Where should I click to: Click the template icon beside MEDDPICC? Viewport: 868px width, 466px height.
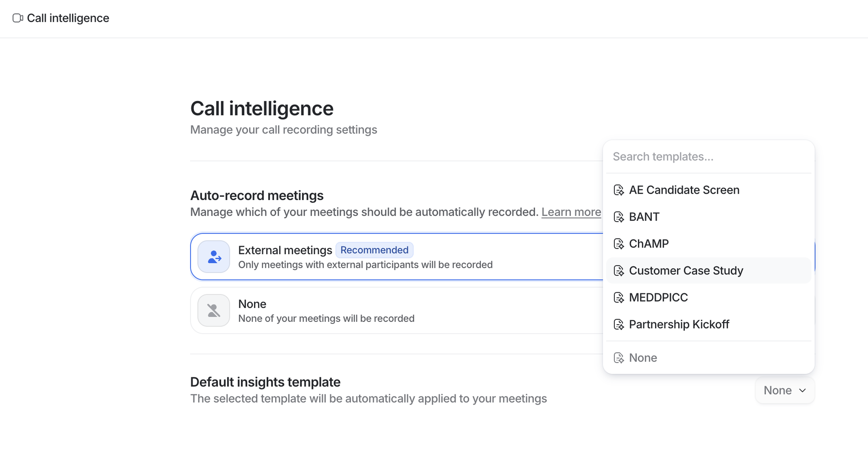pyautogui.click(x=619, y=297)
